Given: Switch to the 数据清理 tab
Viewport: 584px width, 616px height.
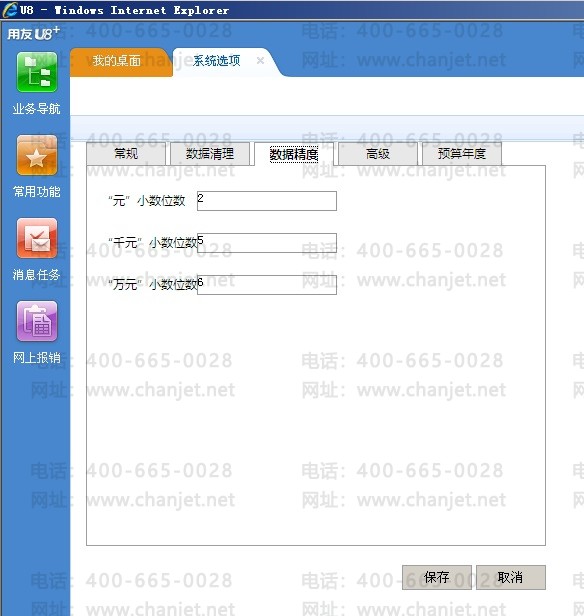Looking at the screenshot, I should [x=210, y=153].
